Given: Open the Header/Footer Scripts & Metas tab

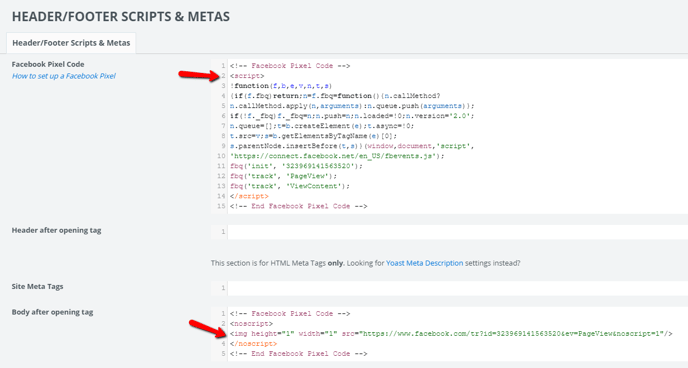Looking at the screenshot, I should pos(71,43).
